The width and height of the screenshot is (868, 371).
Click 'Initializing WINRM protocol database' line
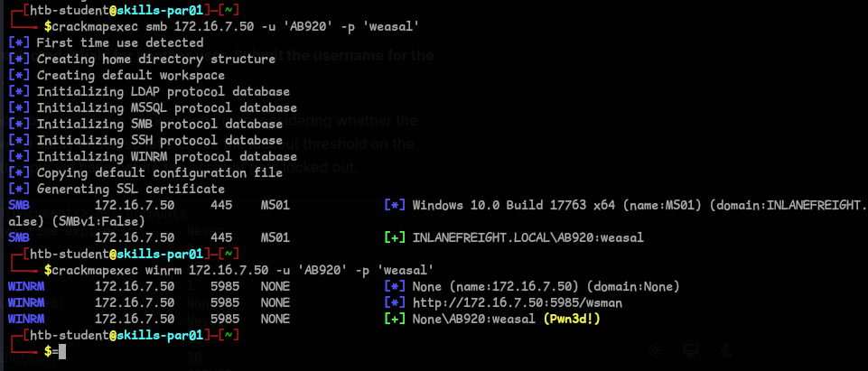166,156
